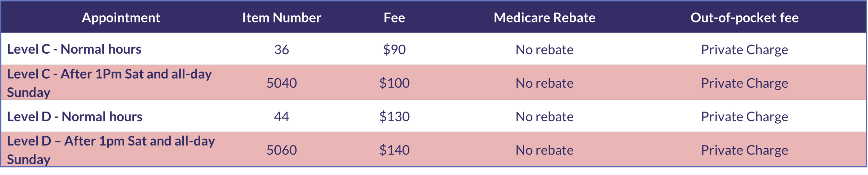Select Level C - Normal hours row label
This screenshot has height=175, width=868.
[x=74, y=49]
